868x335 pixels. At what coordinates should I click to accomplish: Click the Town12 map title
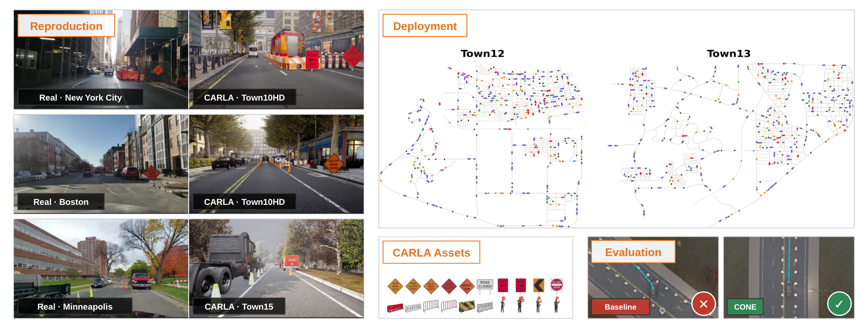click(x=483, y=54)
